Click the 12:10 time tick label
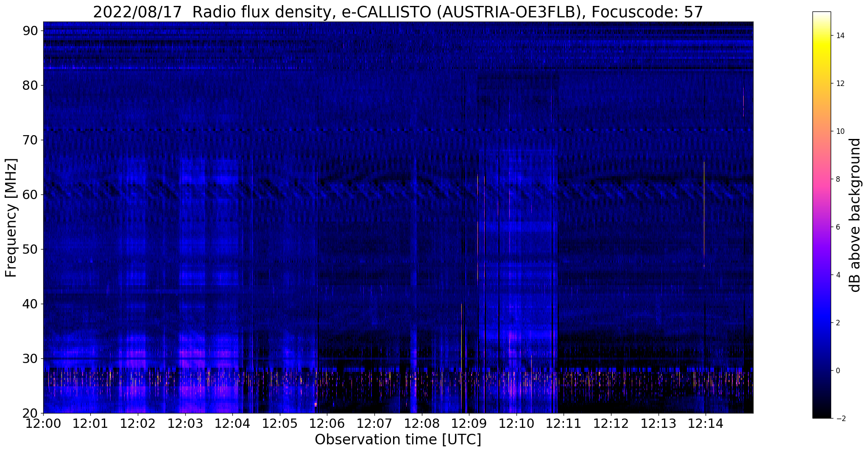 [516, 424]
